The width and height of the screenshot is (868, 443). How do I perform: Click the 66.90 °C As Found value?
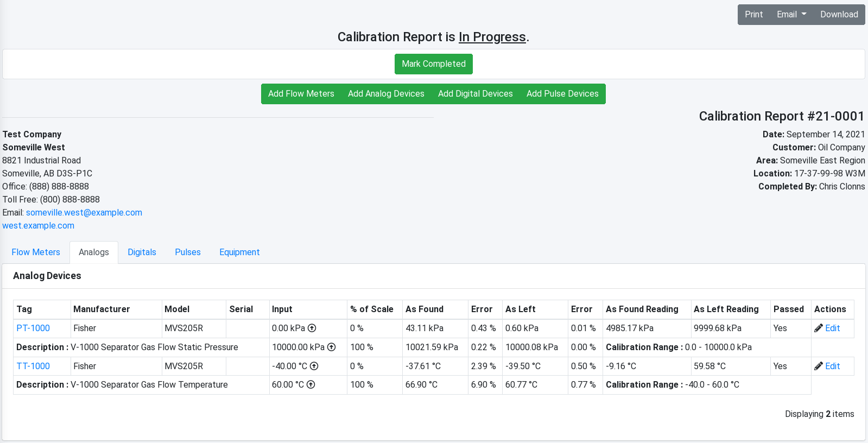coord(421,384)
